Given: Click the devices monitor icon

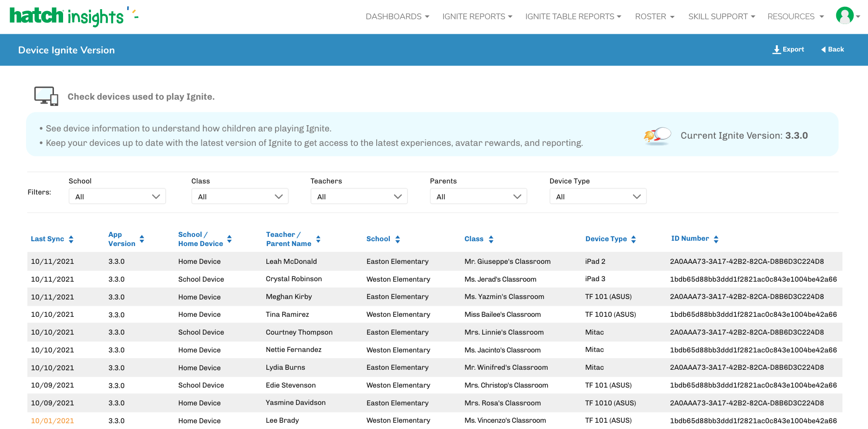Looking at the screenshot, I should 46,96.
